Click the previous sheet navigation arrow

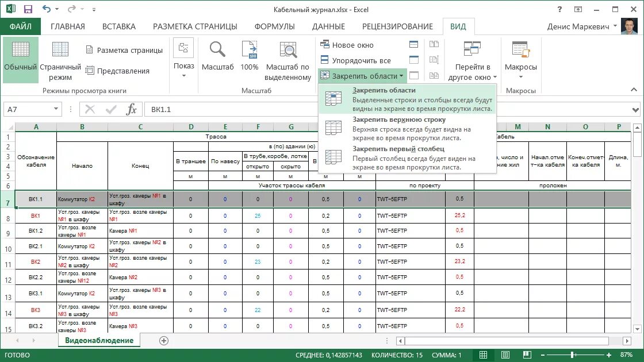tap(17, 340)
